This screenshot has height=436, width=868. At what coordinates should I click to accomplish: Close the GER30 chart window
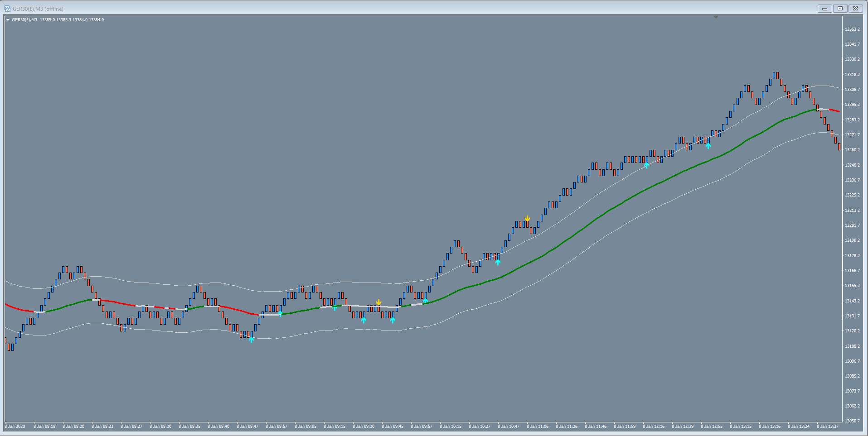(855, 9)
